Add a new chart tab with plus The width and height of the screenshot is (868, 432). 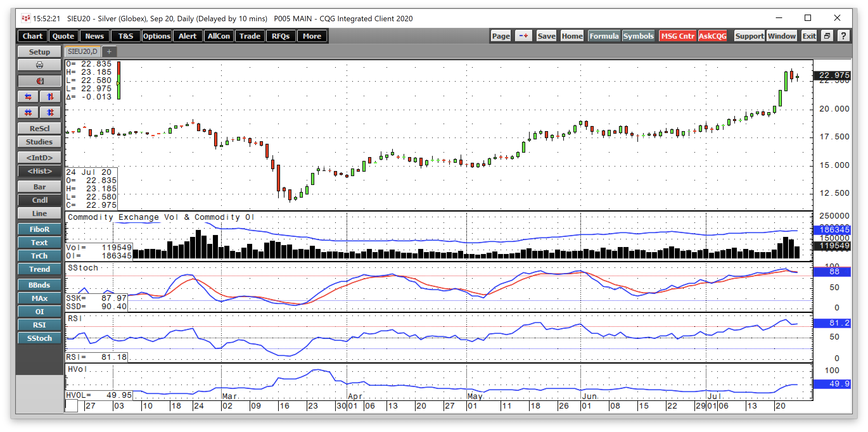pos(109,52)
